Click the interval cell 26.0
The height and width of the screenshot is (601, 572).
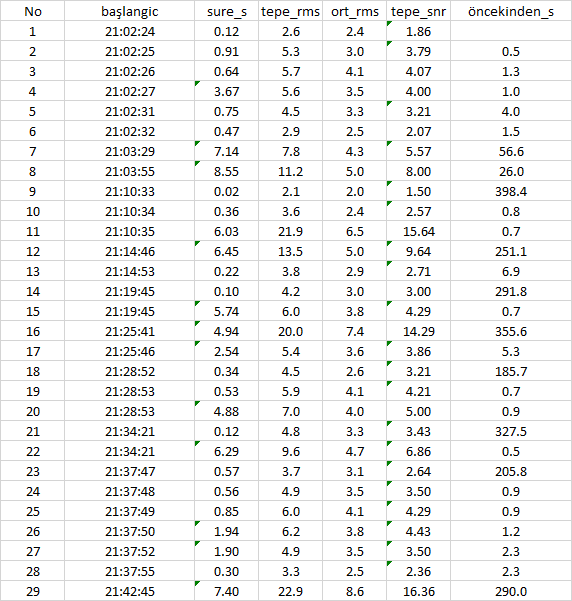(511, 171)
